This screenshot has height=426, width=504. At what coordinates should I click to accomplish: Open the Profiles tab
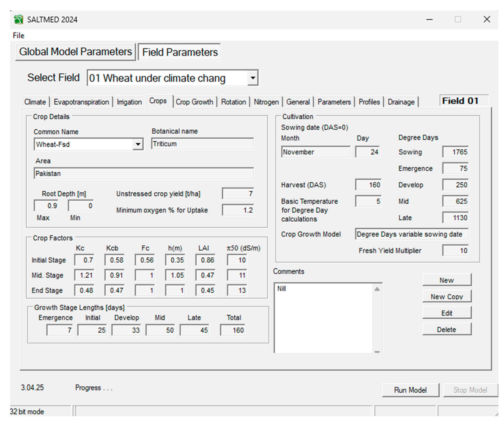369,102
